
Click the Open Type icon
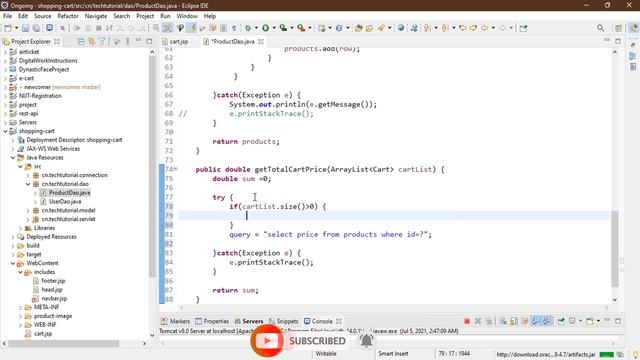click(x=358, y=28)
